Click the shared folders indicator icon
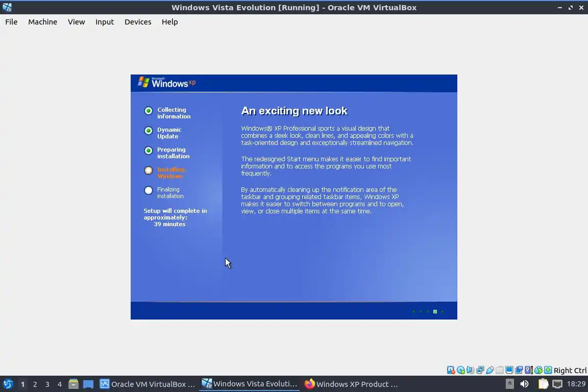 pyautogui.click(x=500, y=370)
